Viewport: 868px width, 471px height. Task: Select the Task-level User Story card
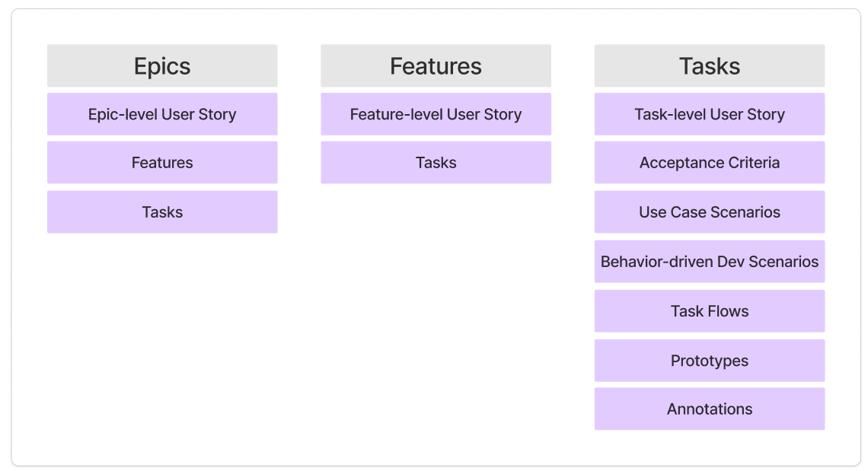(x=709, y=114)
